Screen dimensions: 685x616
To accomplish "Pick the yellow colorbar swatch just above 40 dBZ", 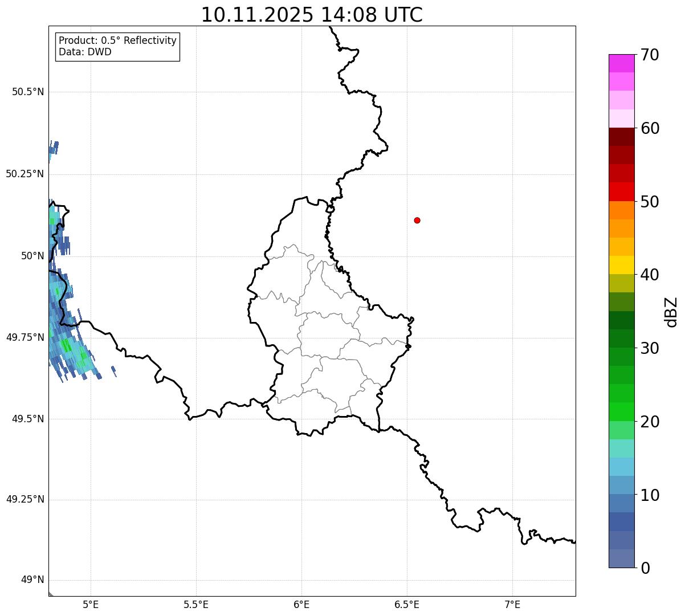I will 621,265.
